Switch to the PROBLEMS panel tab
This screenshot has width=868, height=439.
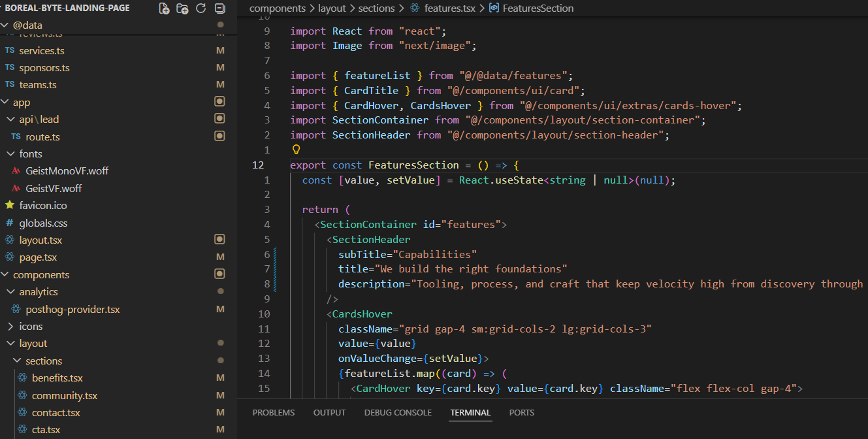point(274,413)
